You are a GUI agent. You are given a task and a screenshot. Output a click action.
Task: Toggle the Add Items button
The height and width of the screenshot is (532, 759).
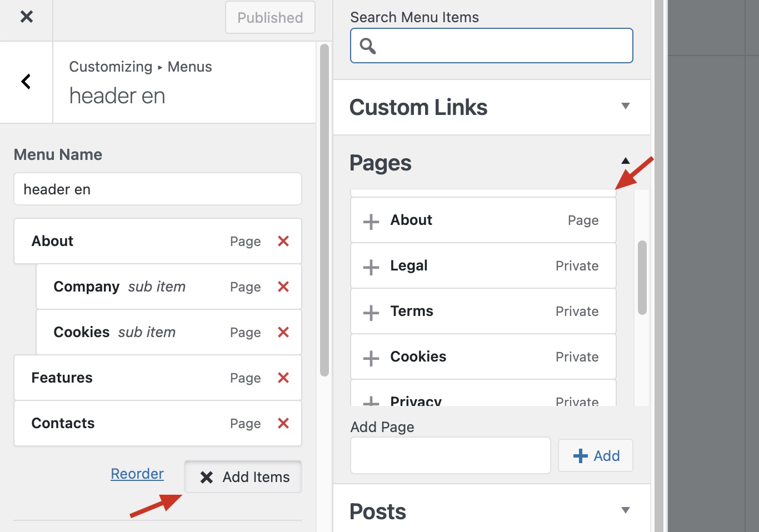click(243, 477)
